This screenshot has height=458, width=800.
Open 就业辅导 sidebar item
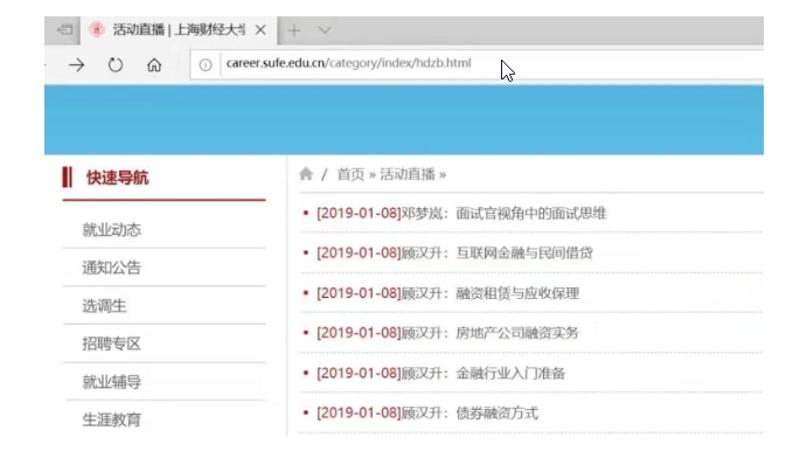(111, 382)
